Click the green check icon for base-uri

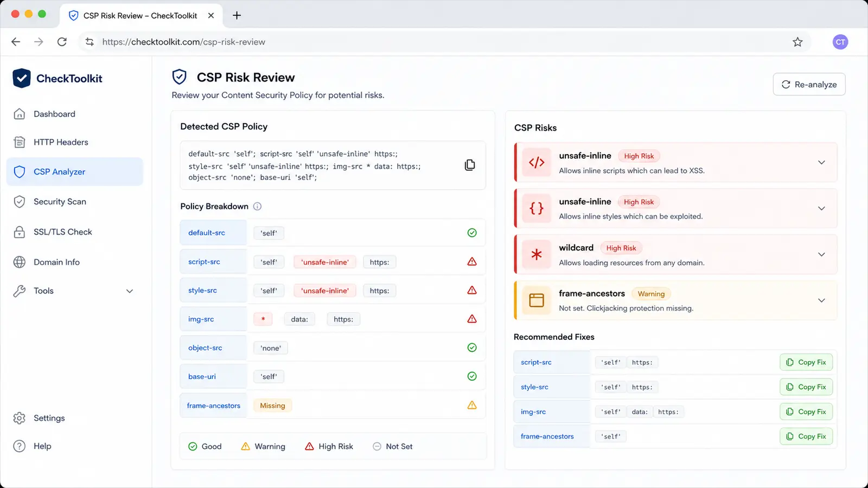[472, 376]
